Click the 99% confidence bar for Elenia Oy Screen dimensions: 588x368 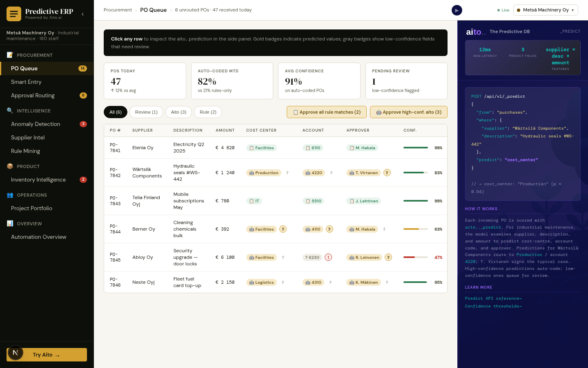[416, 148]
